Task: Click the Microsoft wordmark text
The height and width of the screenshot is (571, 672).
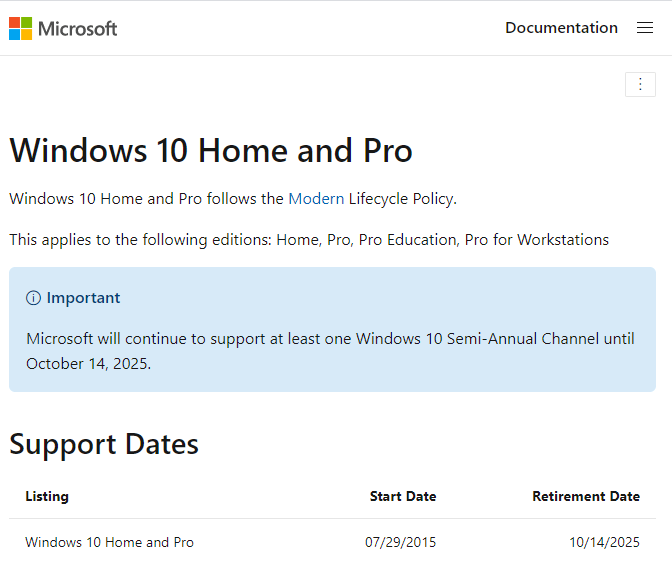Action: pyautogui.click(x=78, y=28)
